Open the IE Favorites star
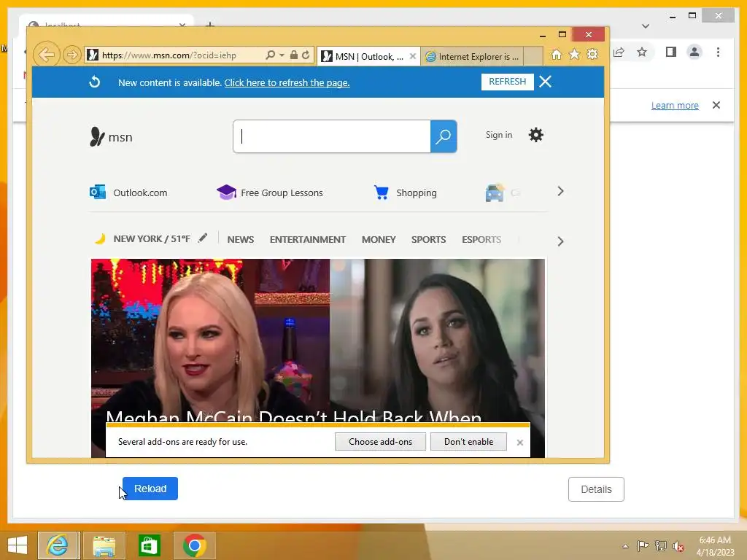747x560 pixels. (x=575, y=55)
